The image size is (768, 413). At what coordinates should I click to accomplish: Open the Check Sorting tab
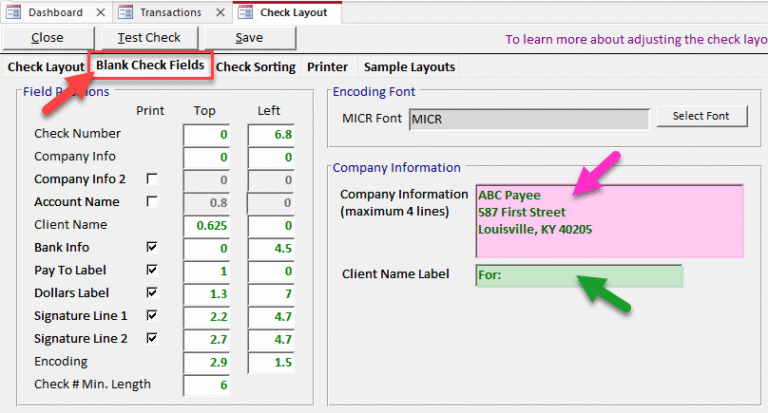click(256, 67)
